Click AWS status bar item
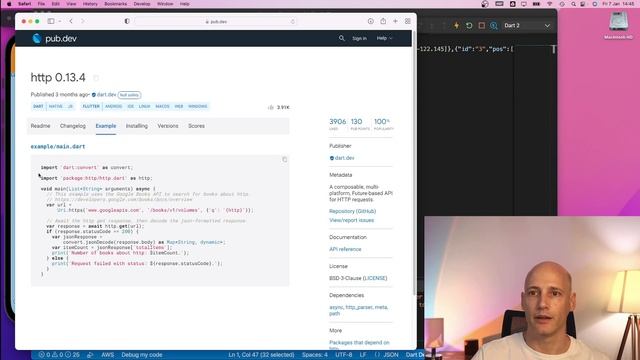The width and height of the screenshot is (640, 360). (x=108, y=355)
